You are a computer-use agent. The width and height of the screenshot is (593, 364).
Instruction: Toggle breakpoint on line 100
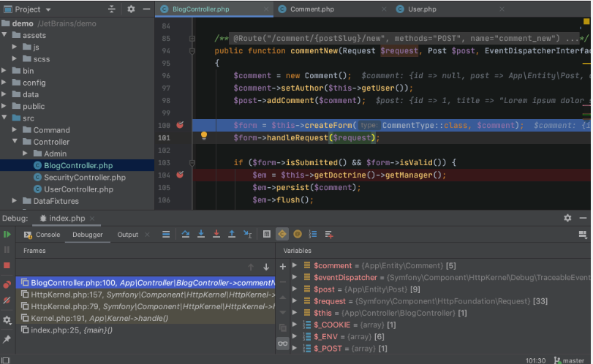[x=180, y=125]
